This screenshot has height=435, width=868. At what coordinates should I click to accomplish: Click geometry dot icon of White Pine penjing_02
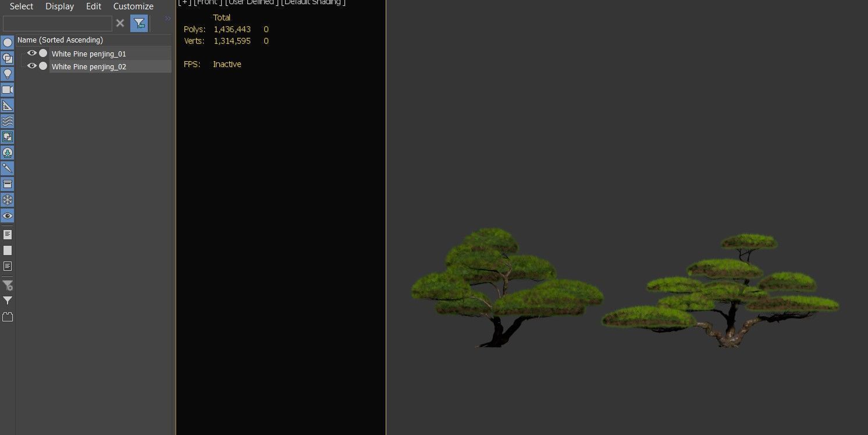point(43,66)
